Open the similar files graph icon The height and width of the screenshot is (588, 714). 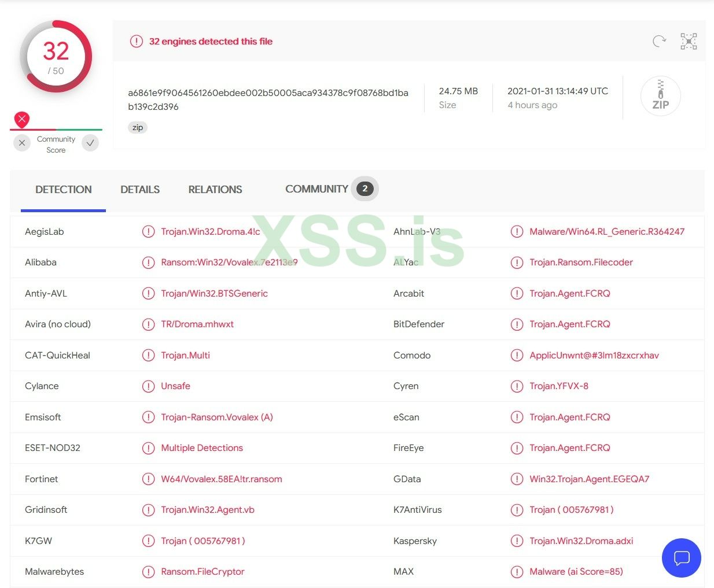coord(689,41)
